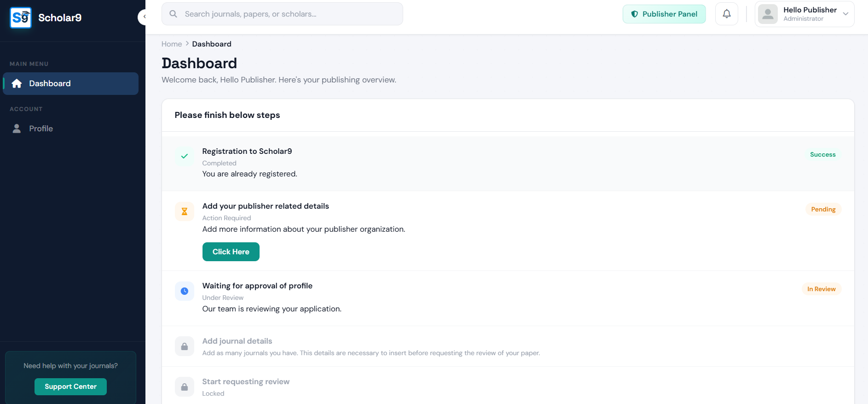868x404 pixels.
Task: Click 'Add your publisher related details' title
Action: pos(266,206)
